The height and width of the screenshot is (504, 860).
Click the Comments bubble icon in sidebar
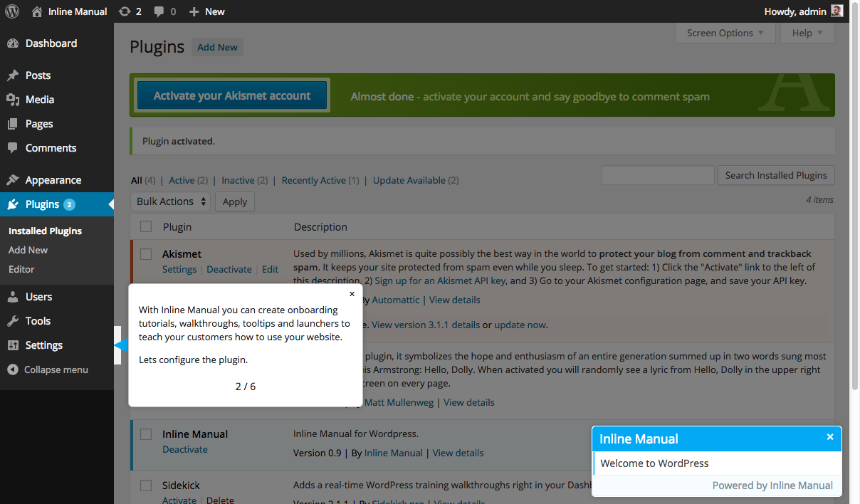click(13, 148)
